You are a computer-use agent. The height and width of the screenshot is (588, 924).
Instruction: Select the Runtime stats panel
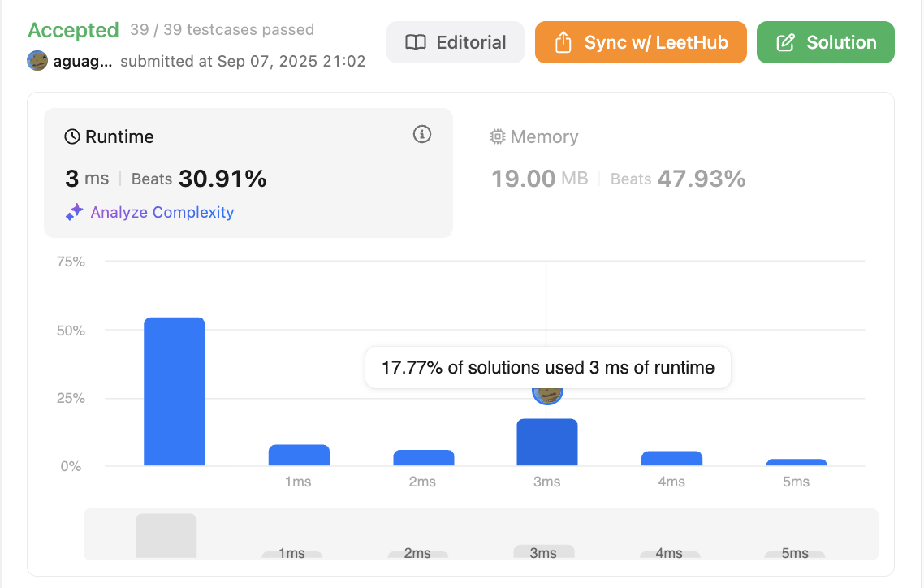click(248, 173)
